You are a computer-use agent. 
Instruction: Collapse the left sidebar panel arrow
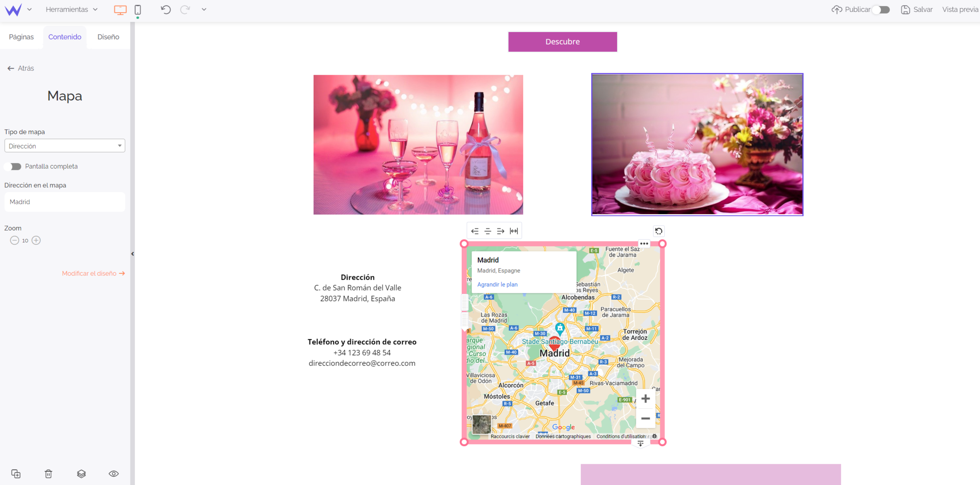(133, 254)
